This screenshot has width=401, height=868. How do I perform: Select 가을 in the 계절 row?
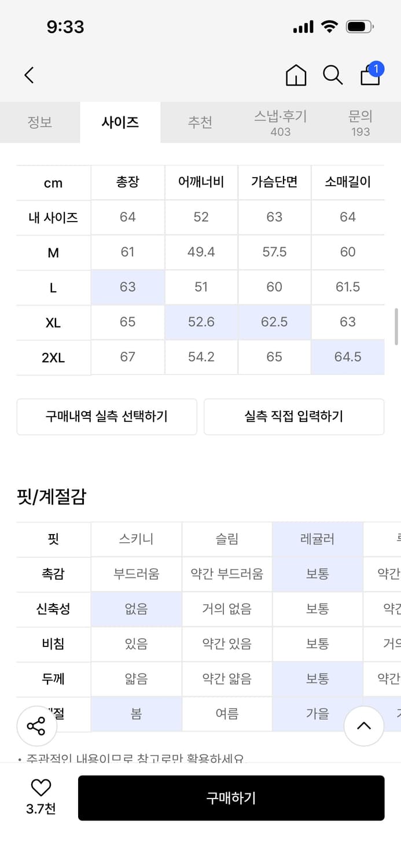point(317,713)
